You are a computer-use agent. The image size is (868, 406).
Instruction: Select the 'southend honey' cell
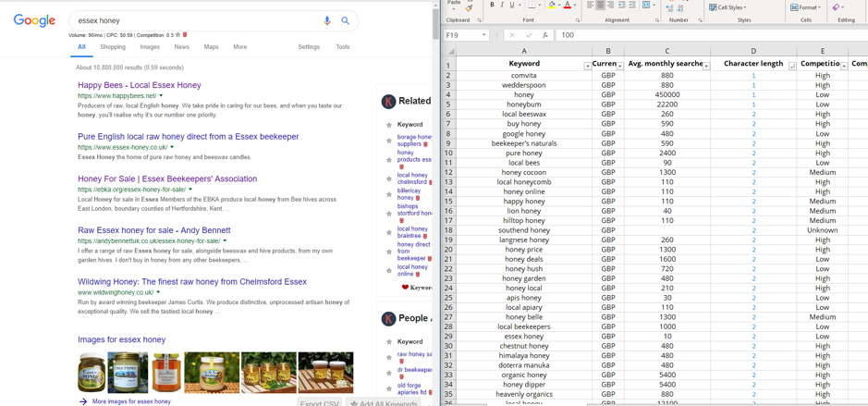pos(526,230)
